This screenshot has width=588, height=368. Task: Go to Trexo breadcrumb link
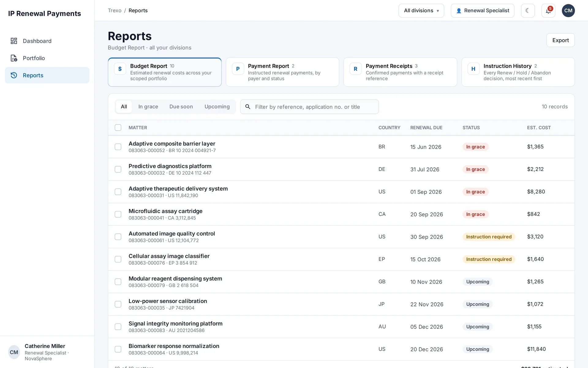tap(115, 10)
